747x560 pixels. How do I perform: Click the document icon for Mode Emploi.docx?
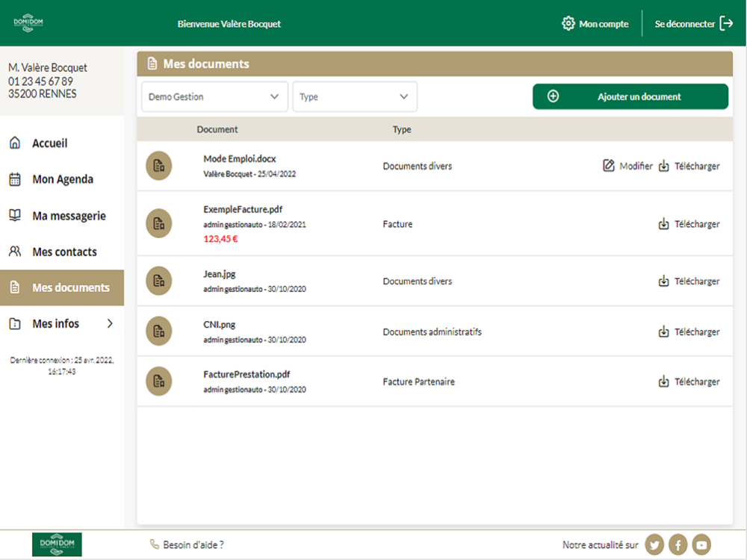click(x=158, y=166)
